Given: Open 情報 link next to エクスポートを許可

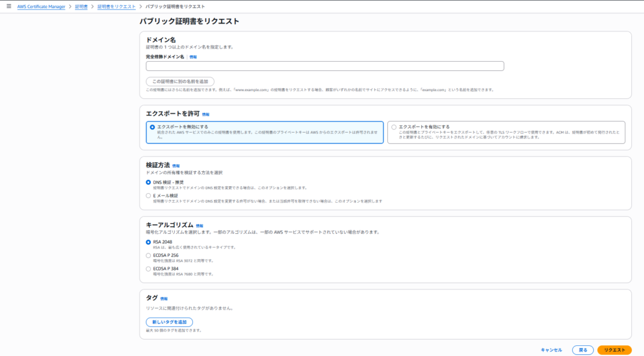Looking at the screenshot, I should click(206, 114).
